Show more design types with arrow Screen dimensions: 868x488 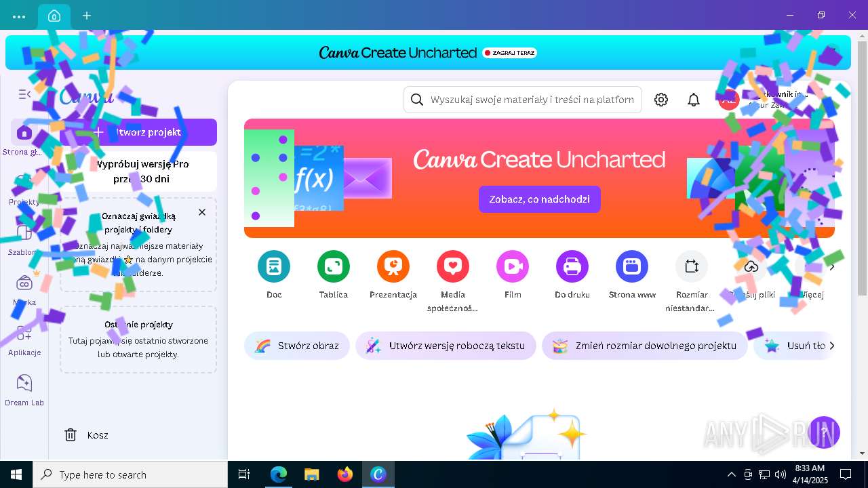click(832, 267)
